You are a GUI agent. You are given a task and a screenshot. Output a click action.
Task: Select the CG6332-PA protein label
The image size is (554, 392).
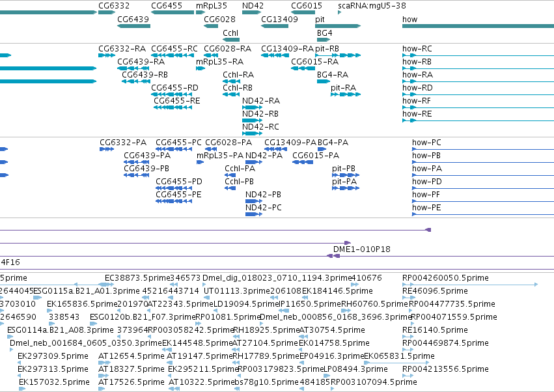[123, 143]
